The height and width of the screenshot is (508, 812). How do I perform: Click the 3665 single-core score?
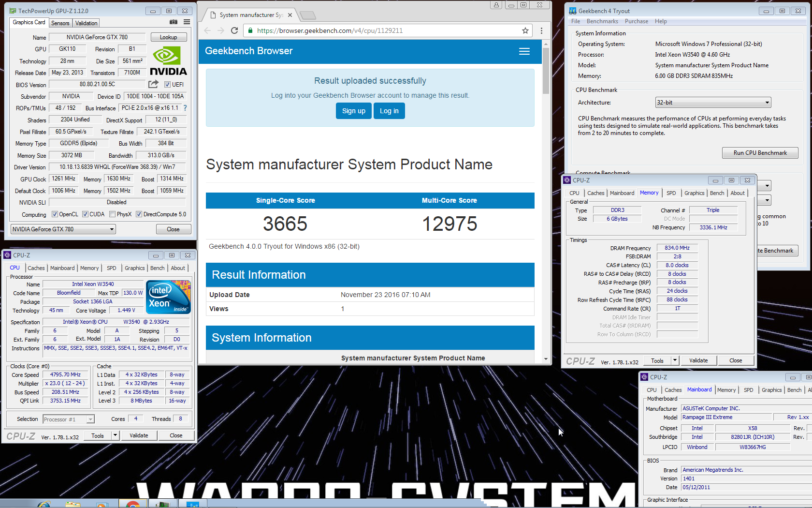click(x=285, y=224)
